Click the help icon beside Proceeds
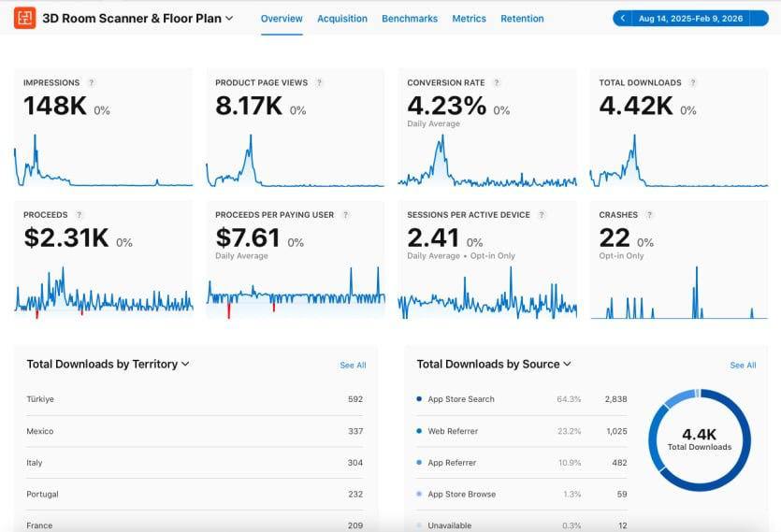Screen dimensions: 781x532 coord(79,215)
